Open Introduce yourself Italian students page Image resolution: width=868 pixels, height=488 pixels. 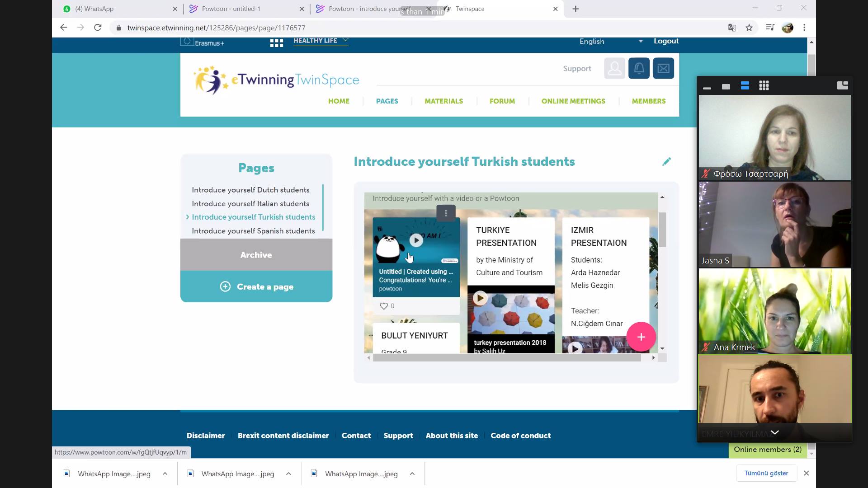click(x=250, y=203)
